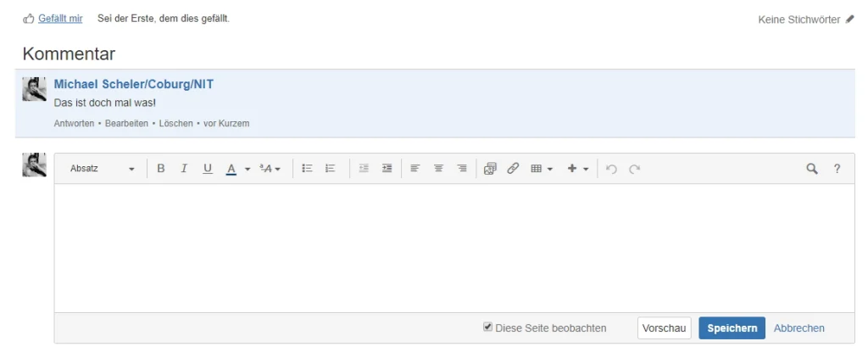Screen dimensions: 868x358
Task: Insert a numbered list
Action: coord(331,169)
